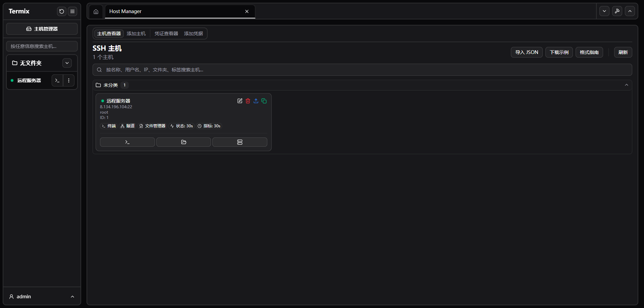644x308 pixels.
Task: Collapse the 未分类 group section
Action: click(x=626, y=85)
